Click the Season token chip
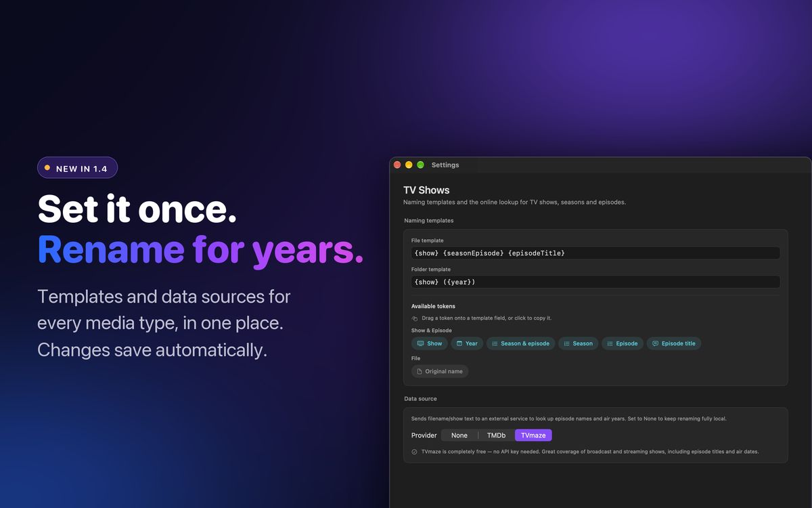 point(578,343)
